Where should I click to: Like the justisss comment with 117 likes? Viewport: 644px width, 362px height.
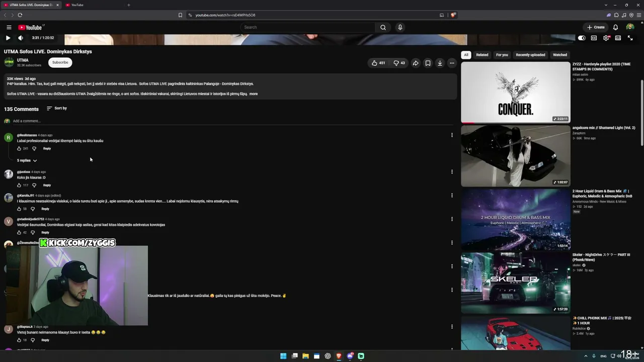point(20,185)
